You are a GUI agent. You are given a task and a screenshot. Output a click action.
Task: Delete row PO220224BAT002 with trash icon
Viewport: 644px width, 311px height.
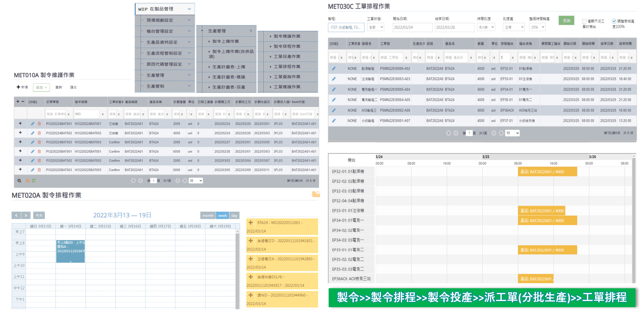39,133
